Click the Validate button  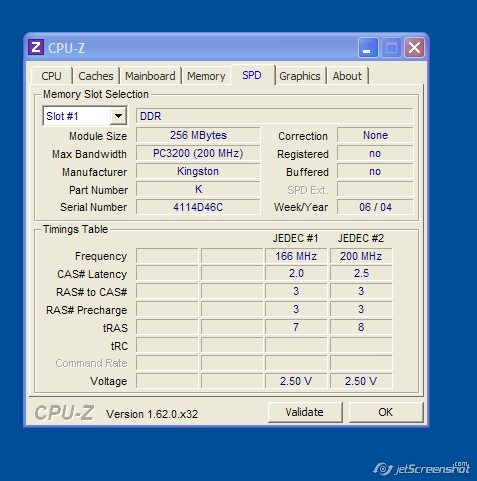tap(305, 412)
